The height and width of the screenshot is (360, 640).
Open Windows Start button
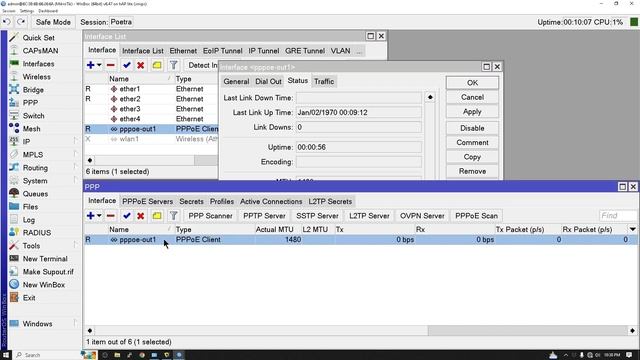point(6,355)
